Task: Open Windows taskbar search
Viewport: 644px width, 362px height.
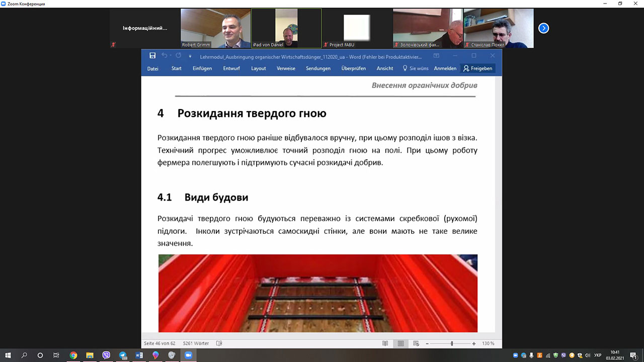Action: tap(24, 355)
